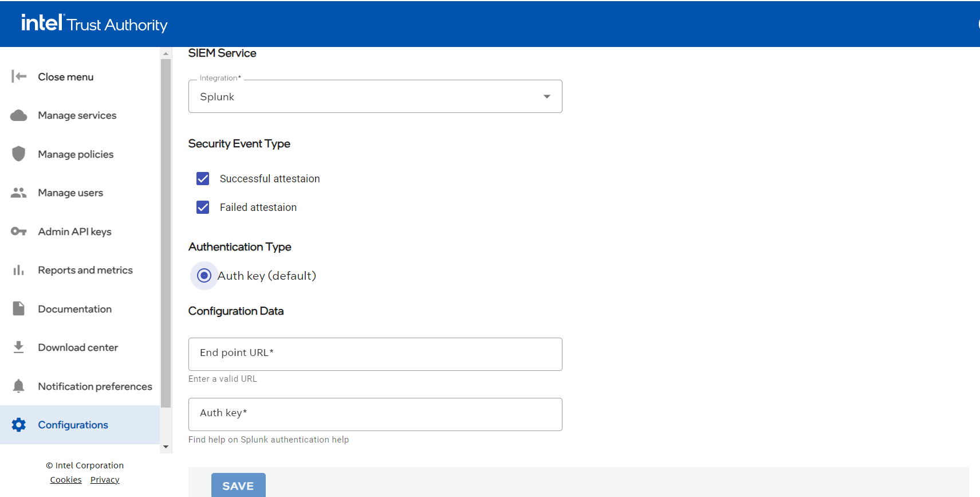Viewport: 980px width, 497px height.
Task: Click the download arrow icon for Download center
Action: click(19, 347)
